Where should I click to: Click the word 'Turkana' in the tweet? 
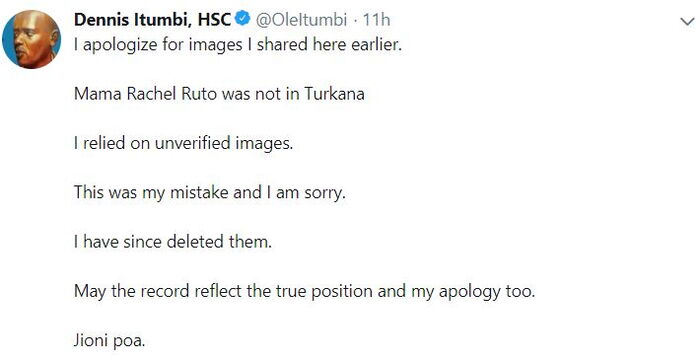334,94
